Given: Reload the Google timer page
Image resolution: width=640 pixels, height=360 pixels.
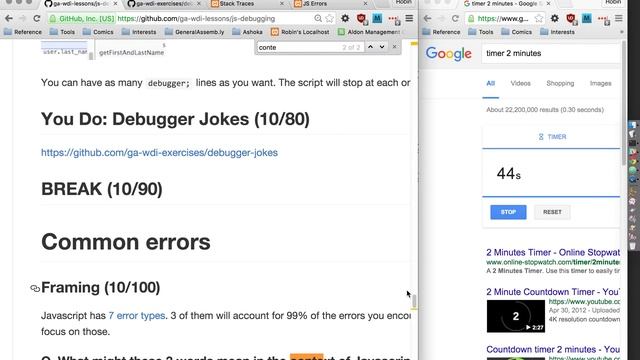Looking at the screenshot, I should pos(456,18).
